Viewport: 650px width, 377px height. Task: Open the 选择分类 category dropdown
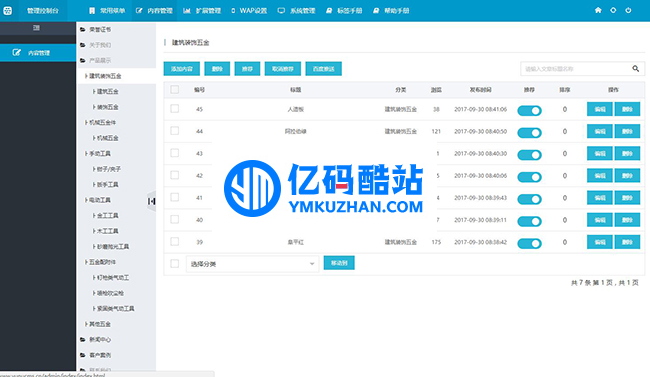(x=252, y=264)
